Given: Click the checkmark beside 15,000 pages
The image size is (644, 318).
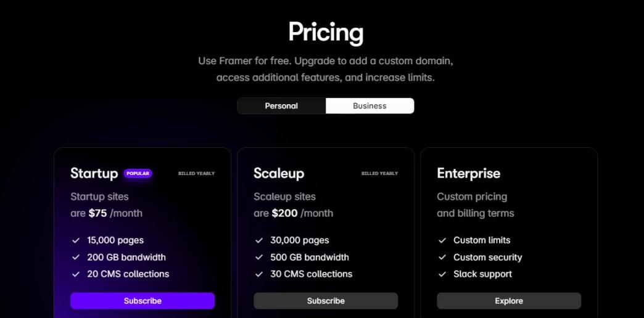Looking at the screenshot, I should click(x=76, y=240).
